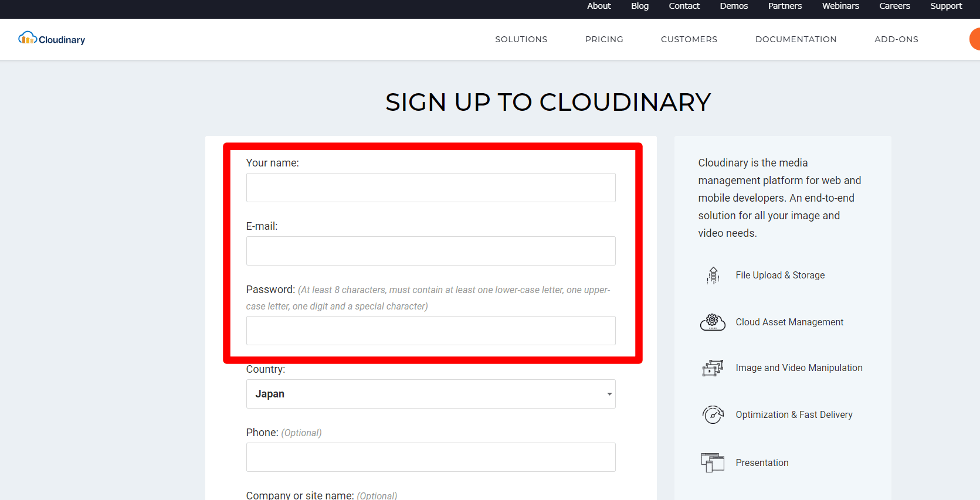980x500 pixels.
Task: Go to the Contact page
Action: 684,6
